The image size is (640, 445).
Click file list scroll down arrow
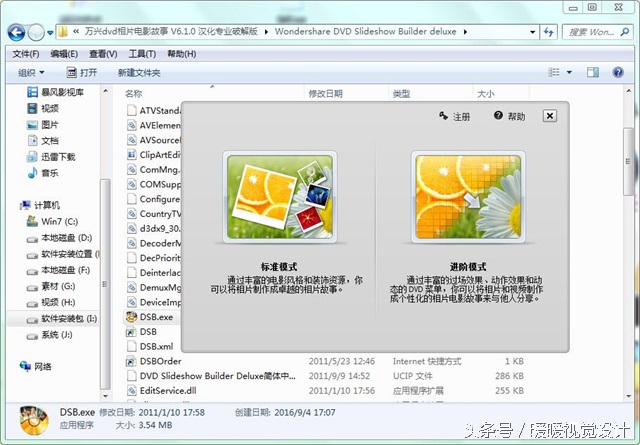[629, 396]
